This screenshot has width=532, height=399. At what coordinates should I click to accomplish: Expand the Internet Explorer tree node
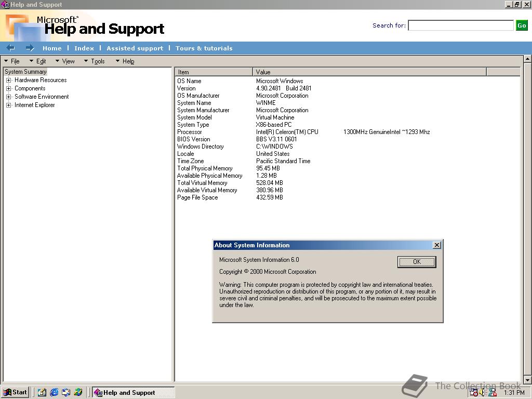(x=8, y=105)
